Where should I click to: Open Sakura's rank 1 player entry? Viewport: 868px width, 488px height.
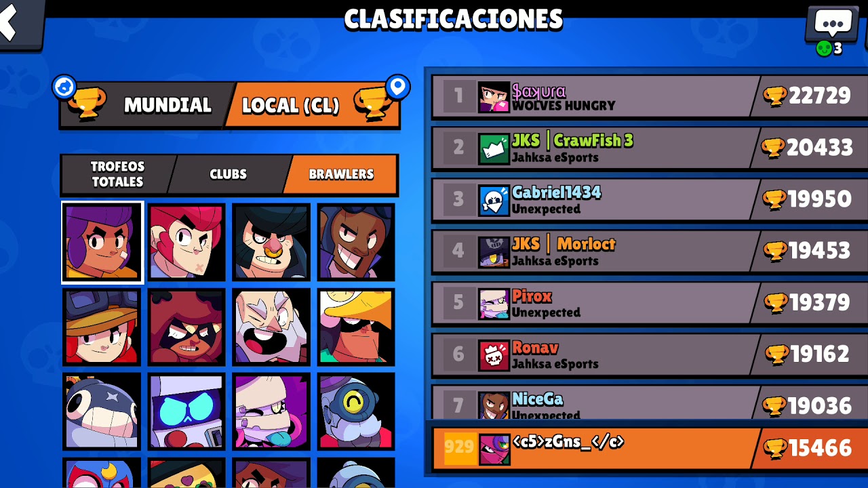point(649,96)
